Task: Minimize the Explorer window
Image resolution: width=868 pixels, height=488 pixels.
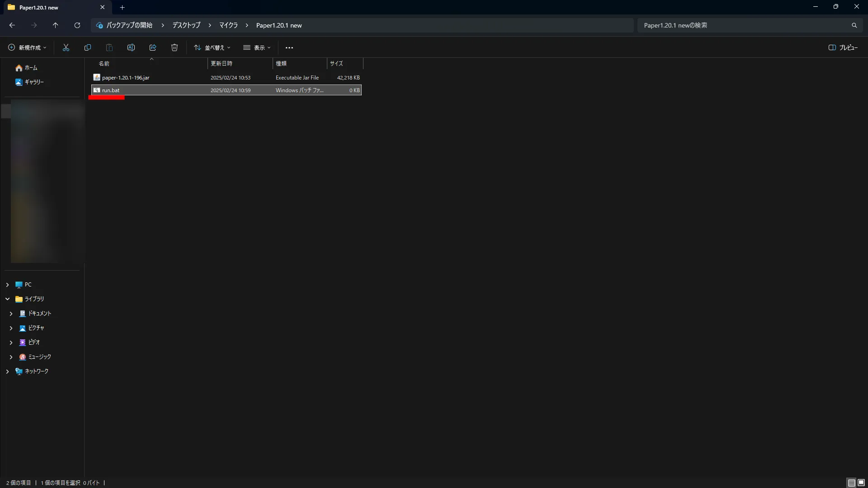Action: click(816, 7)
